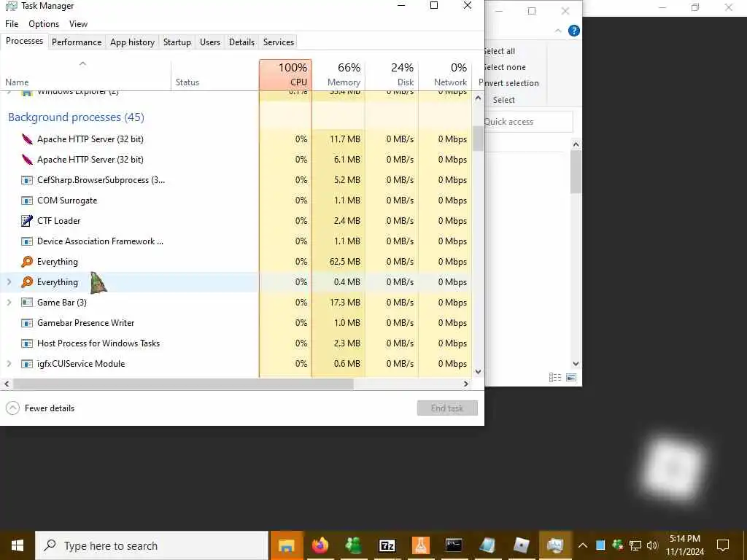Click the Everything icon in the 62.5 MB row
This screenshot has width=747, height=560.
27,262
